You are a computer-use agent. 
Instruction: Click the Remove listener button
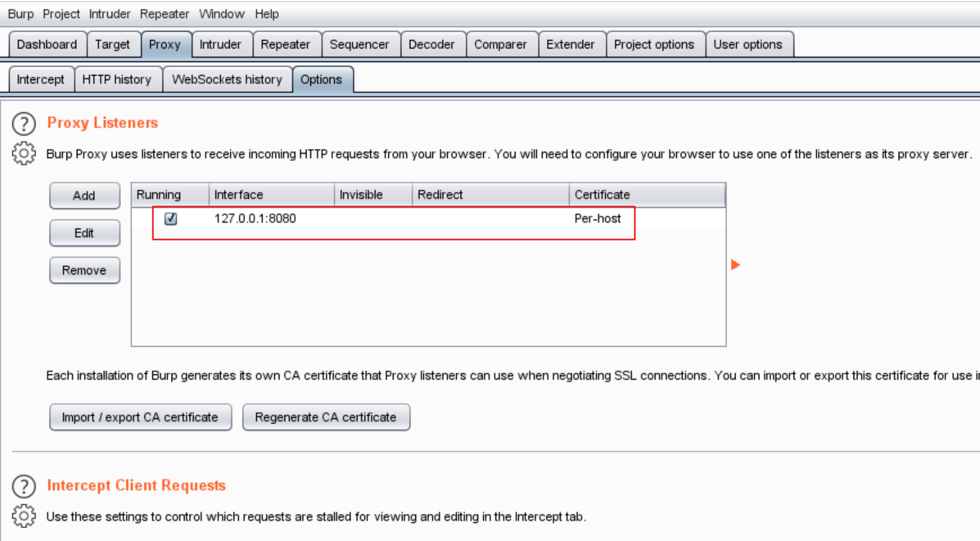click(85, 270)
